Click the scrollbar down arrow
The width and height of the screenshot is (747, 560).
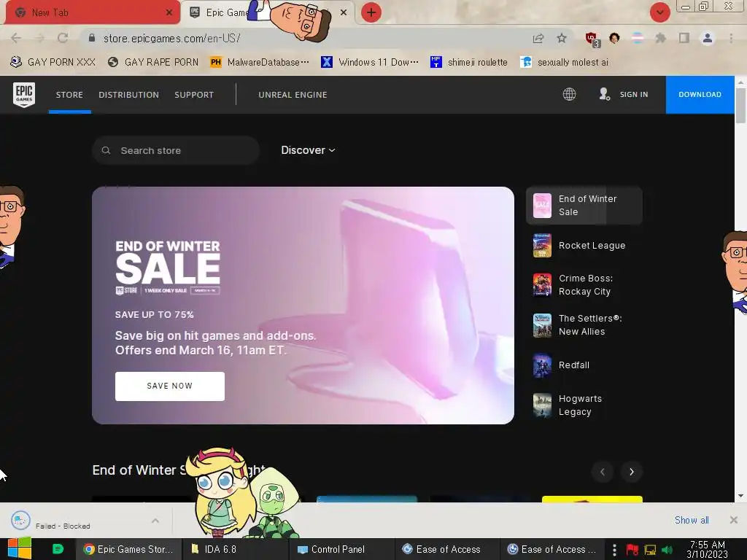[x=740, y=496]
